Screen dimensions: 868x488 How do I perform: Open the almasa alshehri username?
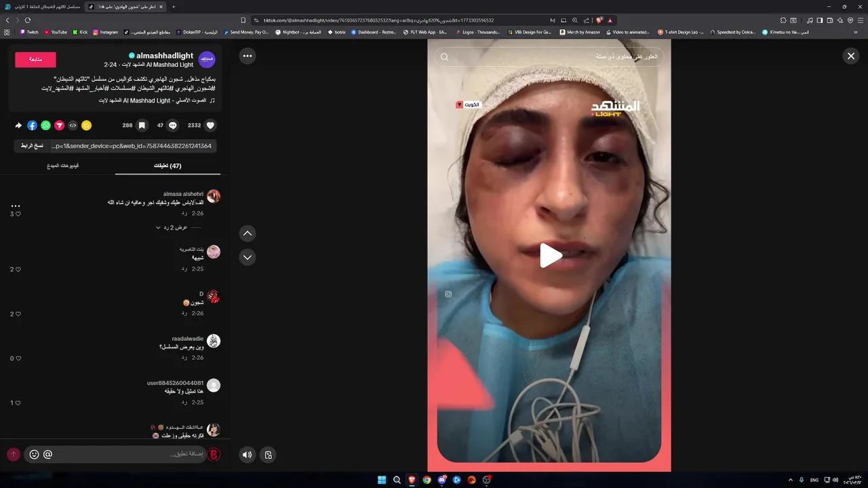tap(183, 194)
